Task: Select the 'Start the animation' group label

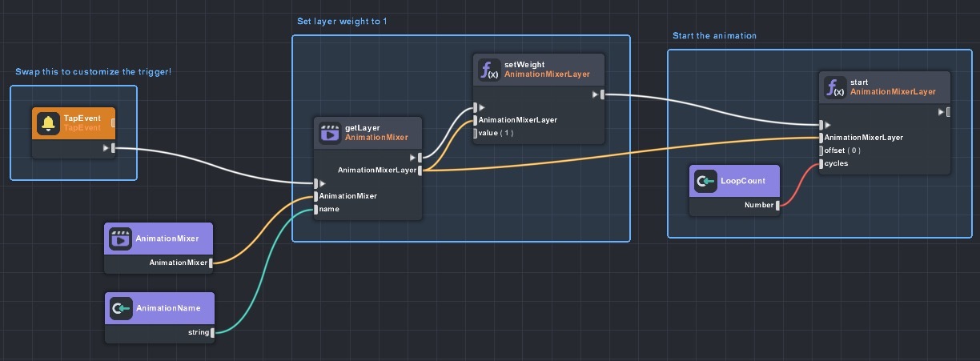Action: coord(714,36)
